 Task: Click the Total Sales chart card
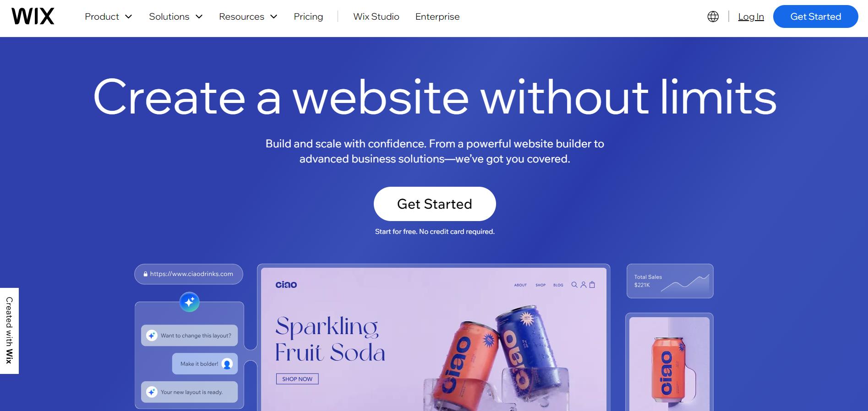670,281
